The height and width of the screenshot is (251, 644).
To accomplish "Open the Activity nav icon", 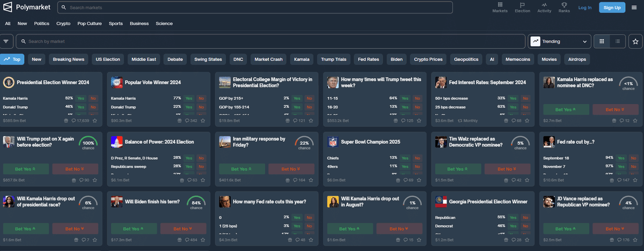I will [x=544, y=8].
